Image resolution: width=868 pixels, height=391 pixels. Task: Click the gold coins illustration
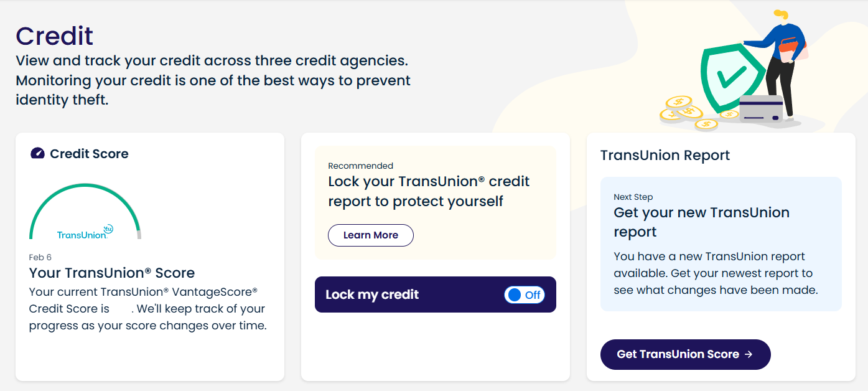click(686, 112)
